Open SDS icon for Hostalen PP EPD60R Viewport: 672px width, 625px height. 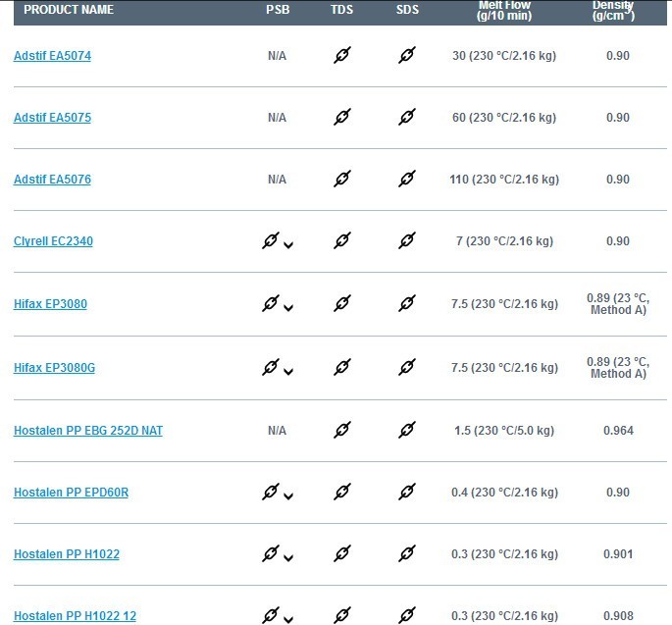pyautogui.click(x=407, y=493)
